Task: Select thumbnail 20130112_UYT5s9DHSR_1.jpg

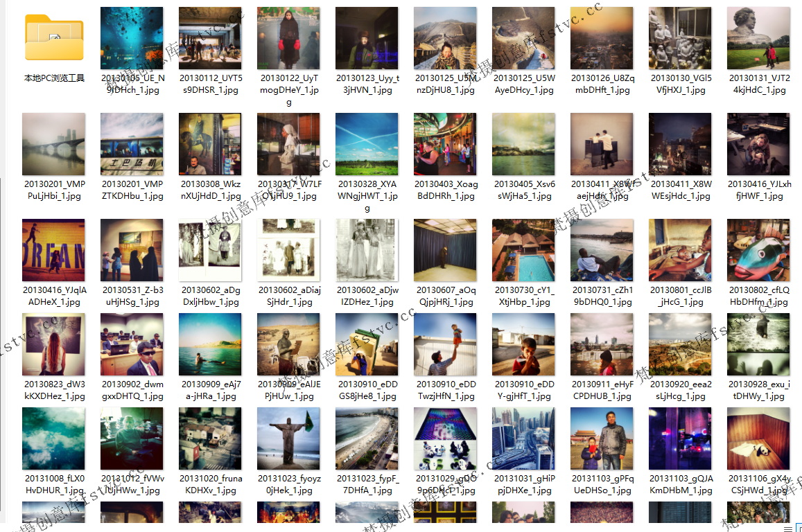Action: point(210,38)
